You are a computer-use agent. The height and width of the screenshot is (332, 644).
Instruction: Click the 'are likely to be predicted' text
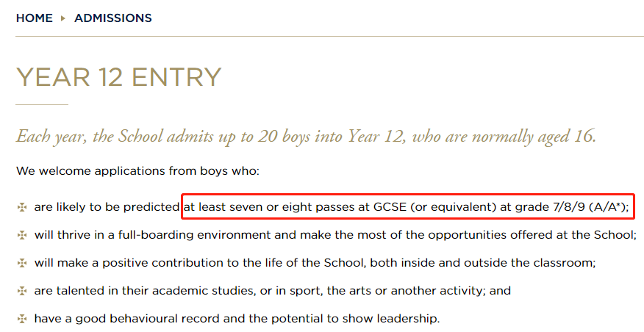click(x=107, y=207)
